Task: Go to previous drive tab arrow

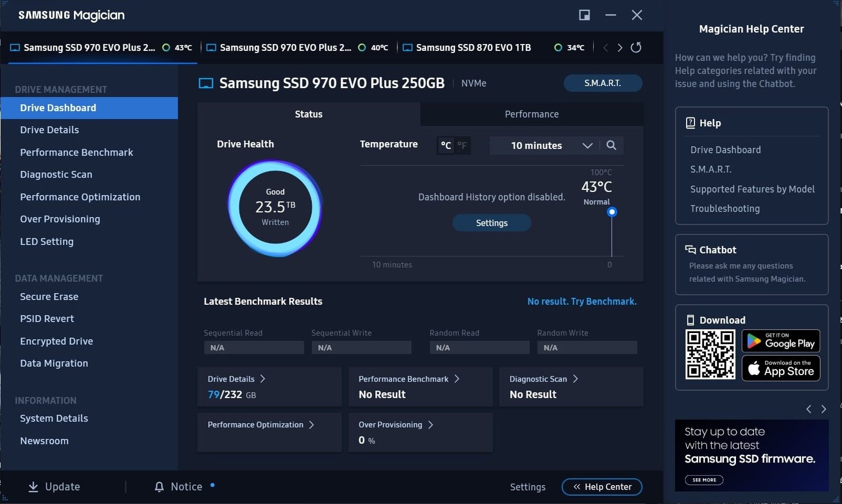Action: pos(605,48)
